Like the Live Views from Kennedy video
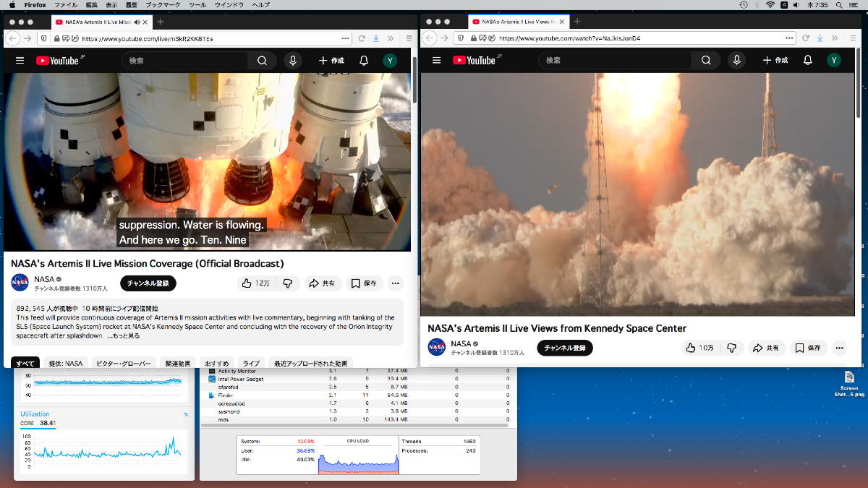 699,348
